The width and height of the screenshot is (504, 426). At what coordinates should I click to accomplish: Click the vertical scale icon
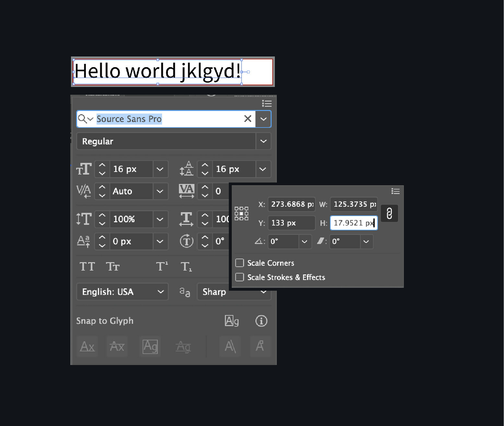pos(84,219)
